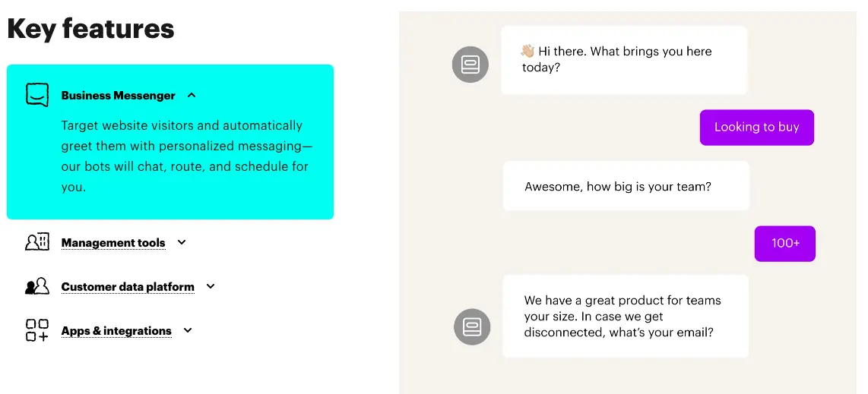Click the Customer data platform users icon
This screenshot has width=868, height=394.
point(37,285)
